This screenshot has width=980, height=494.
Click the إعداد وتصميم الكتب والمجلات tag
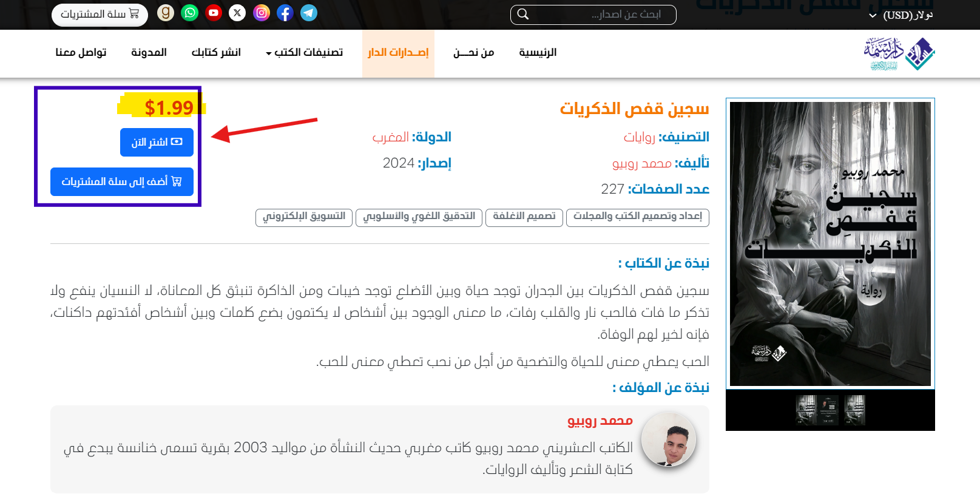click(x=638, y=217)
